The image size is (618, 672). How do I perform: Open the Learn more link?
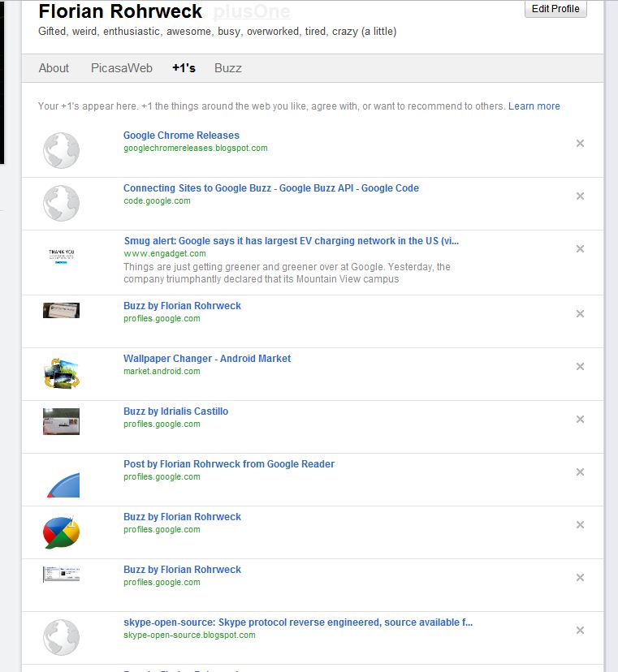534,106
